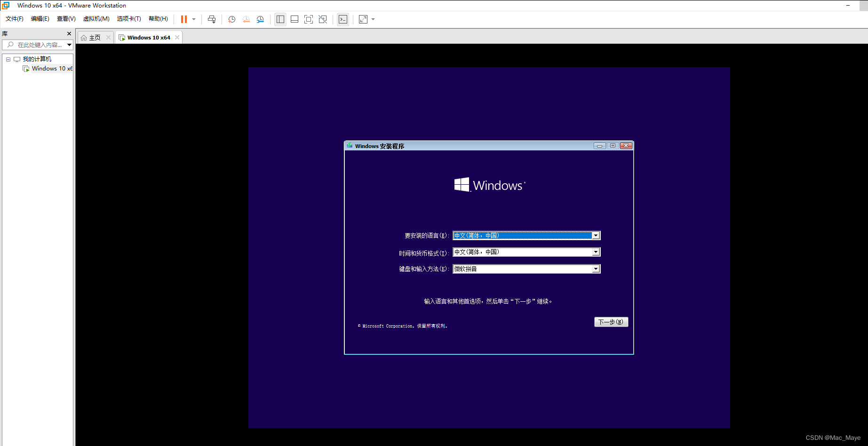868x446 pixels.
Task: Minimize the VMware Workstation window
Action: [848, 5]
